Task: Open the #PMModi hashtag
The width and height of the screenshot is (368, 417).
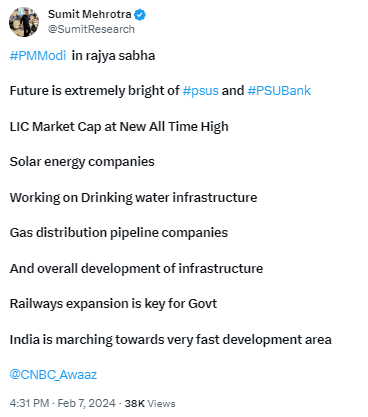Action: tap(38, 55)
